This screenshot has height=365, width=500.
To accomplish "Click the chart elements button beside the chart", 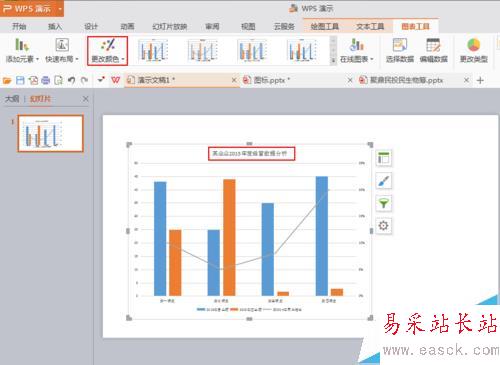I will (x=384, y=158).
